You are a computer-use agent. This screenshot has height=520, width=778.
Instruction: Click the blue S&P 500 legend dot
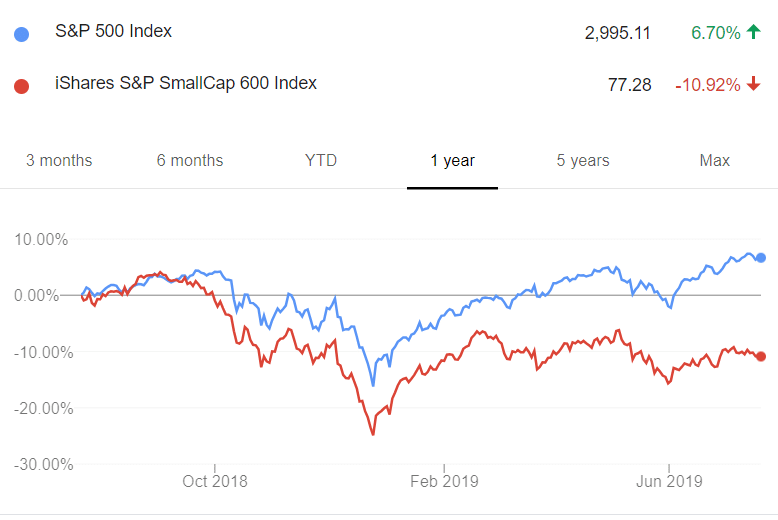[x=21, y=34]
